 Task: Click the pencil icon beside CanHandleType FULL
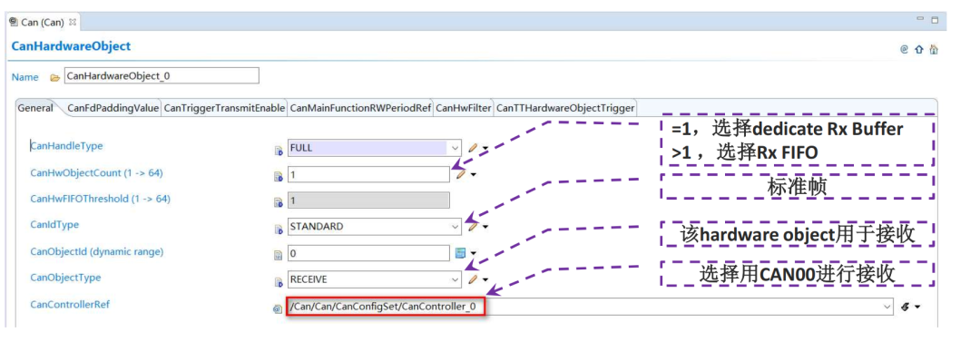click(473, 148)
